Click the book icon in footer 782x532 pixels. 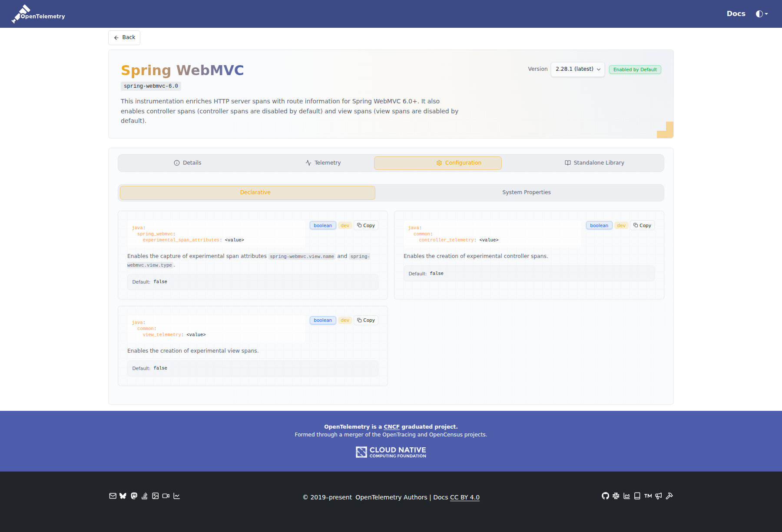pyautogui.click(x=637, y=496)
